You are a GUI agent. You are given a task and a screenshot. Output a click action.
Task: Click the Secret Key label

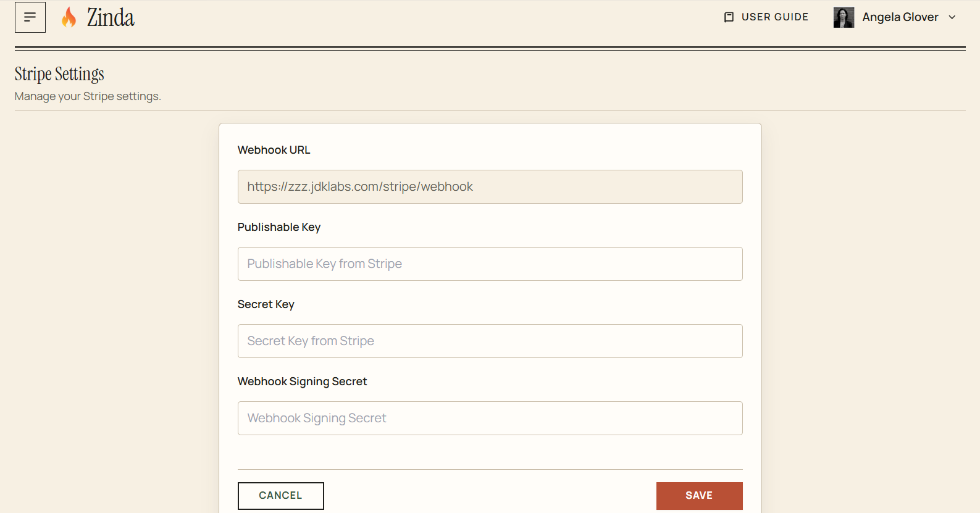point(266,304)
